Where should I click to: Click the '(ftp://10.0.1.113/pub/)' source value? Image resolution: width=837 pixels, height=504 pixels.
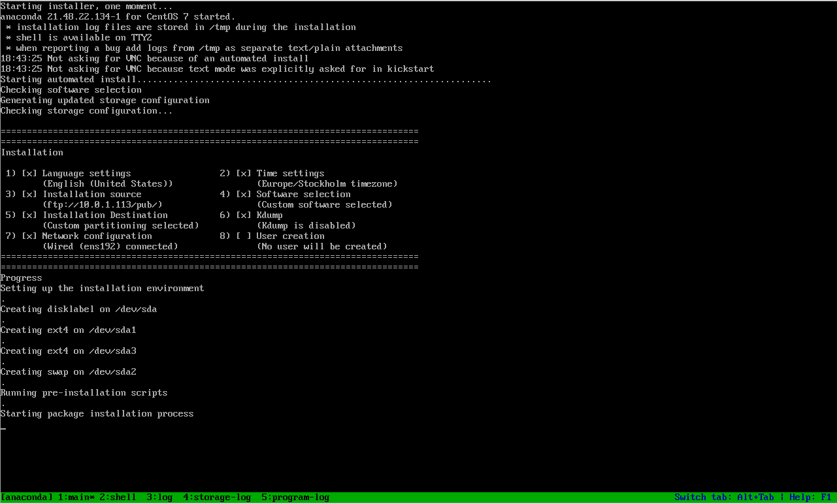point(102,205)
